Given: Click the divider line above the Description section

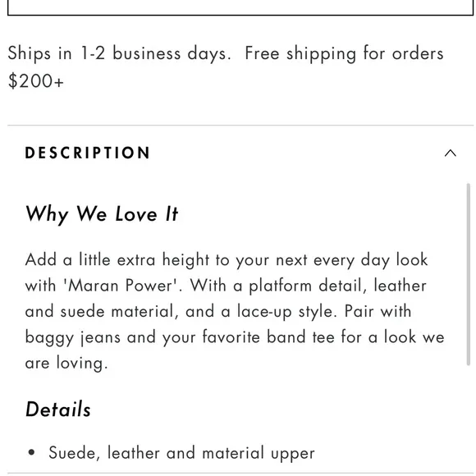Looking at the screenshot, I should pos(240,125).
